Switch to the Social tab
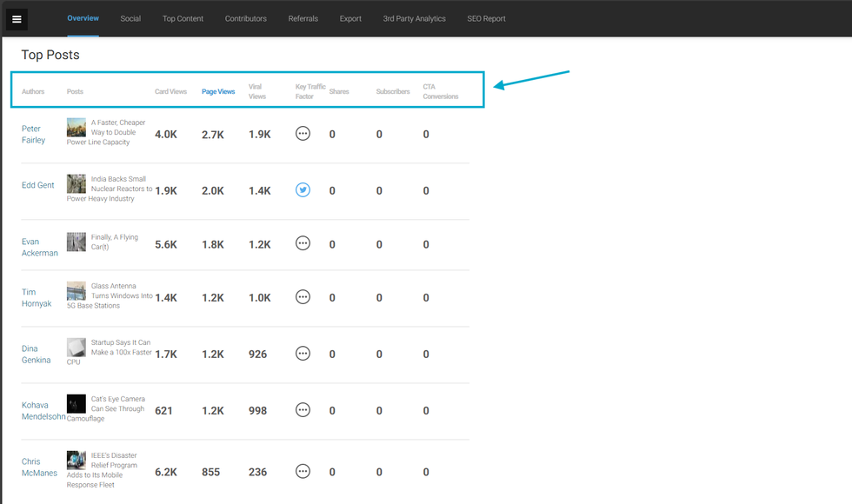This screenshot has width=852, height=504. [x=130, y=18]
